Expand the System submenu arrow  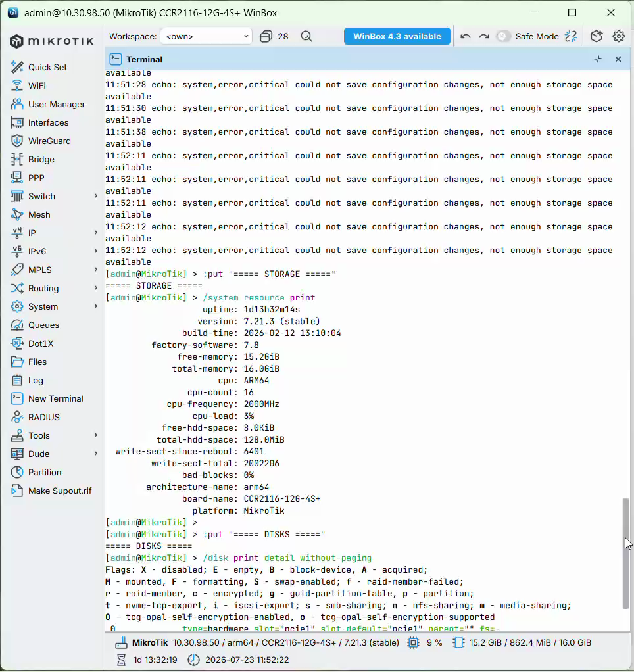coord(95,306)
